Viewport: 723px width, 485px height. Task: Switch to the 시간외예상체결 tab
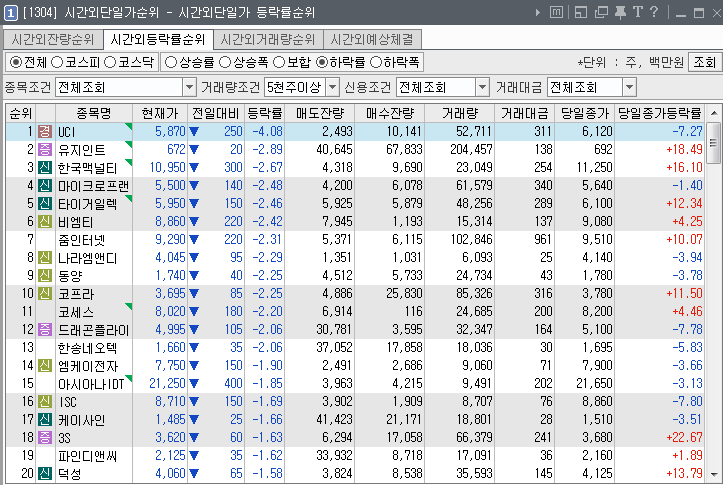coord(372,40)
